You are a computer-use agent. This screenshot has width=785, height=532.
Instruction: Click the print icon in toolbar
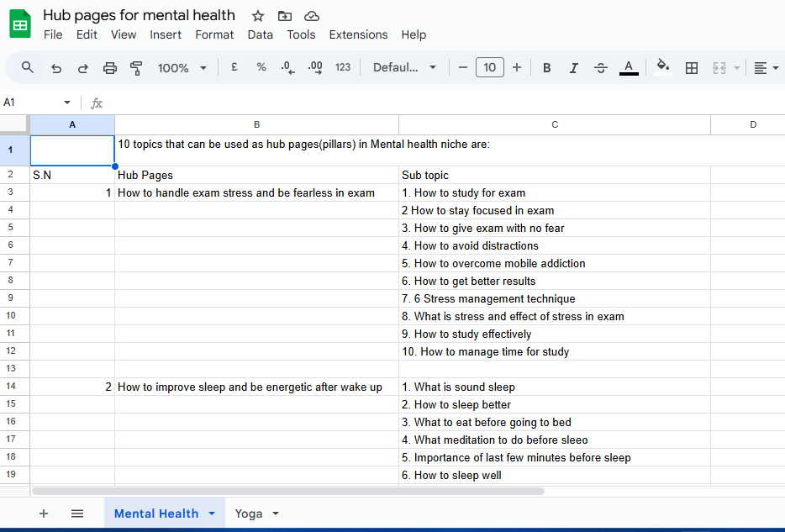(109, 68)
